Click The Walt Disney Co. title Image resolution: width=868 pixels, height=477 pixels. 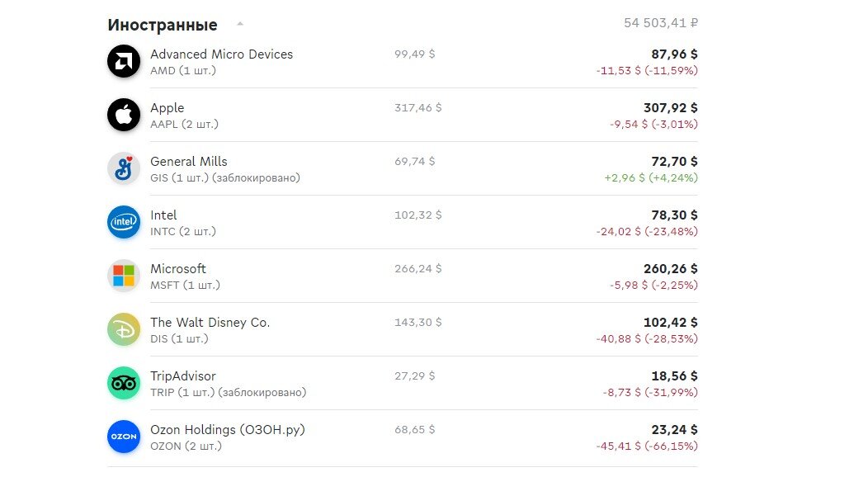210,323
